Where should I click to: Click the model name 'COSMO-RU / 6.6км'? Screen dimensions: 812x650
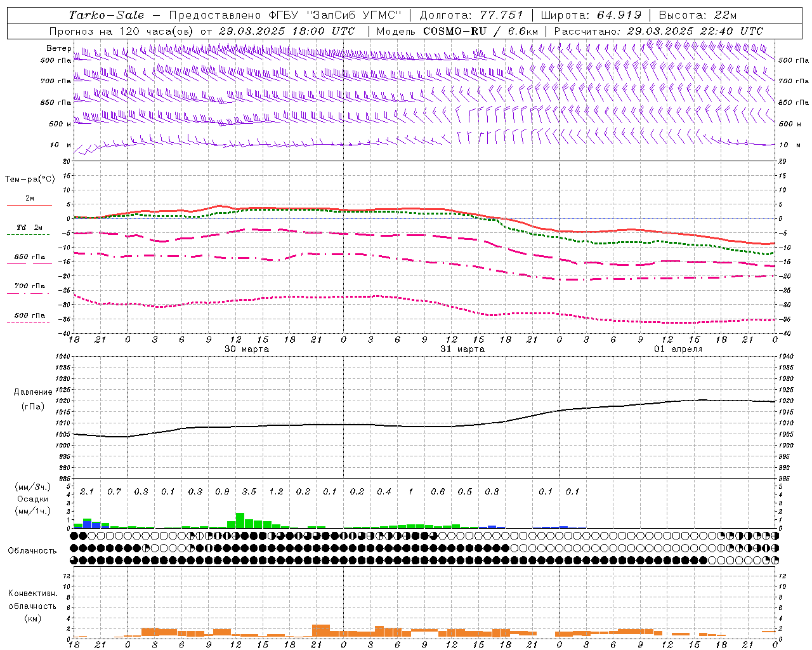[x=480, y=31]
